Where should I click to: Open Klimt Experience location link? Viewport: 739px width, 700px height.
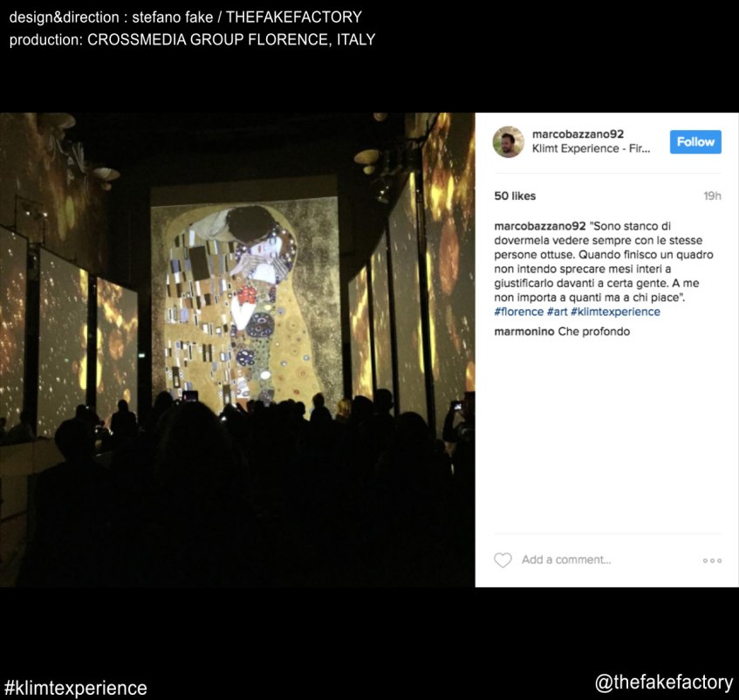(x=591, y=148)
